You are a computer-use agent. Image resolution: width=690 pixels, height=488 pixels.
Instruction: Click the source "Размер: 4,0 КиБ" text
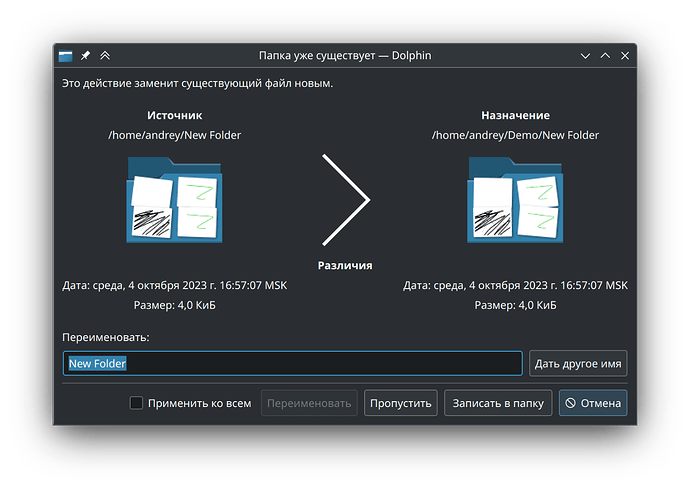[175, 305]
